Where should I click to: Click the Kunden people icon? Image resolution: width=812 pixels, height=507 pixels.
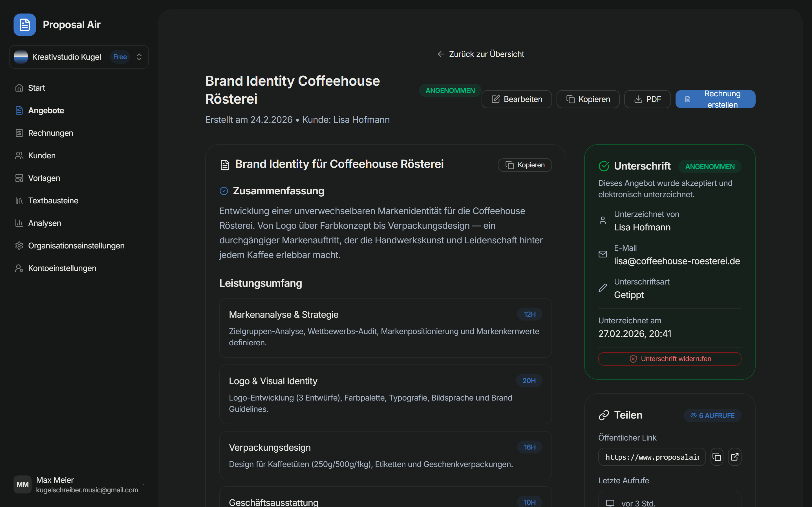coord(19,155)
